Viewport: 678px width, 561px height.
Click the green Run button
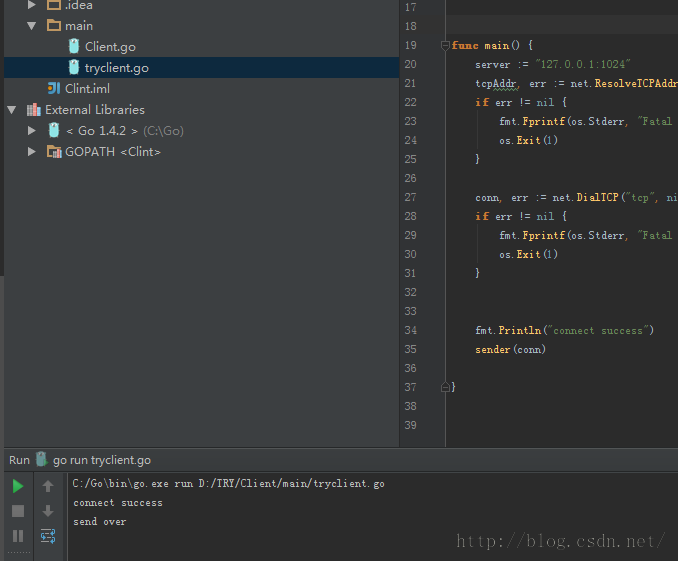[18, 486]
